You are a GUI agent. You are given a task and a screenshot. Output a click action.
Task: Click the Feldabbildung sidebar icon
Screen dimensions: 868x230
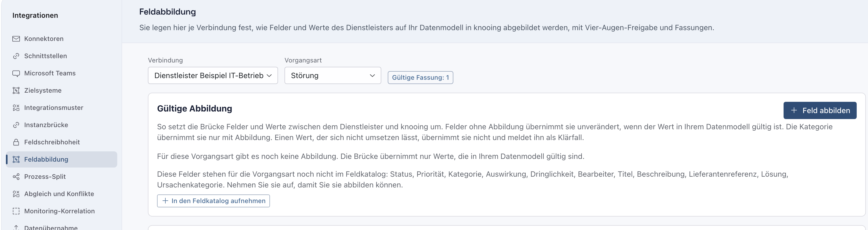pos(16,159)
